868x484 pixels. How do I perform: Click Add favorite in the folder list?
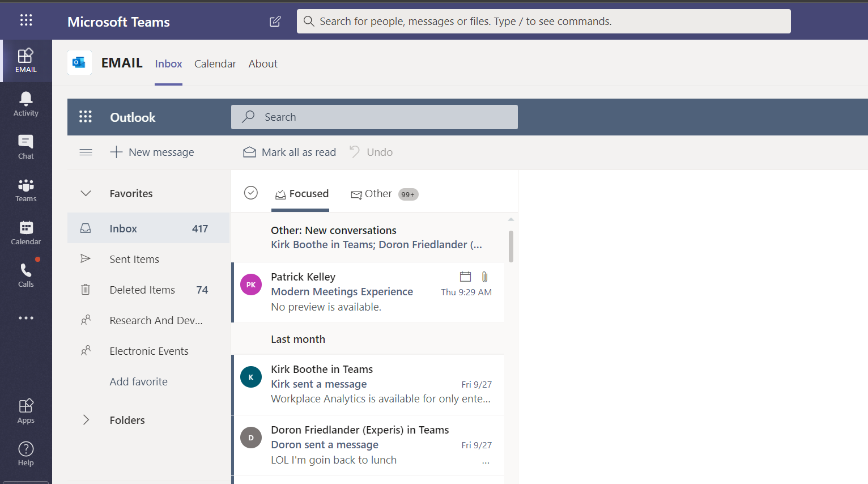pos(138,381)
